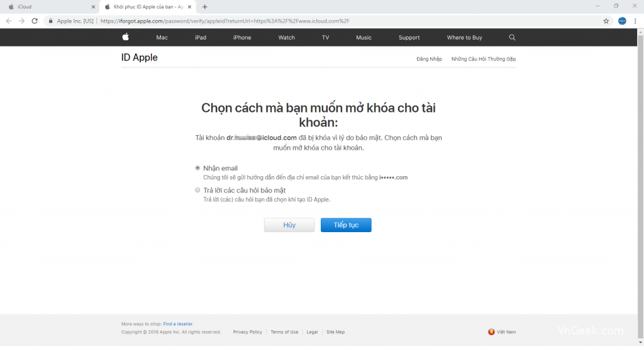
Task: Open the Music menu item
Action: [x=364, y=37]
